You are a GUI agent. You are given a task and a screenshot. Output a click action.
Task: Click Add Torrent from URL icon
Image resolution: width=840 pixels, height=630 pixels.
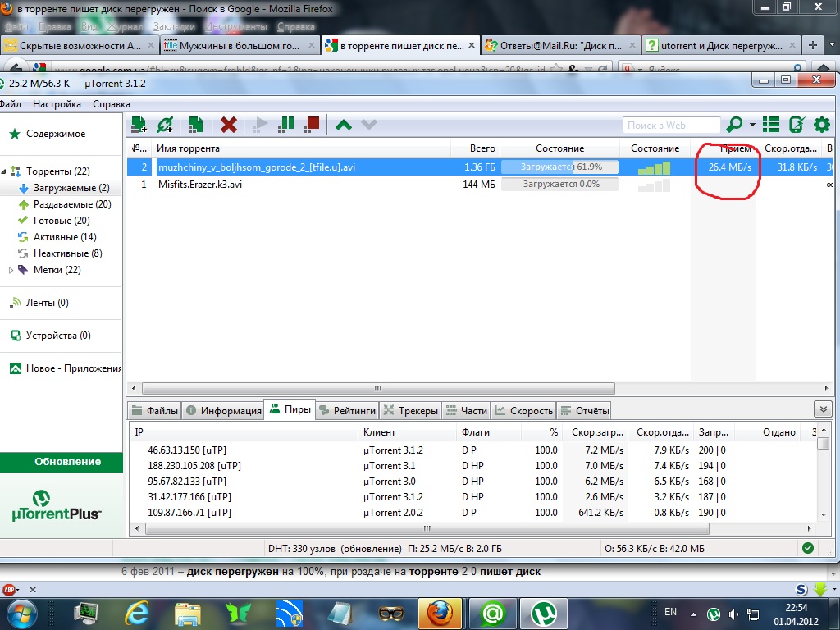[165, 125]
